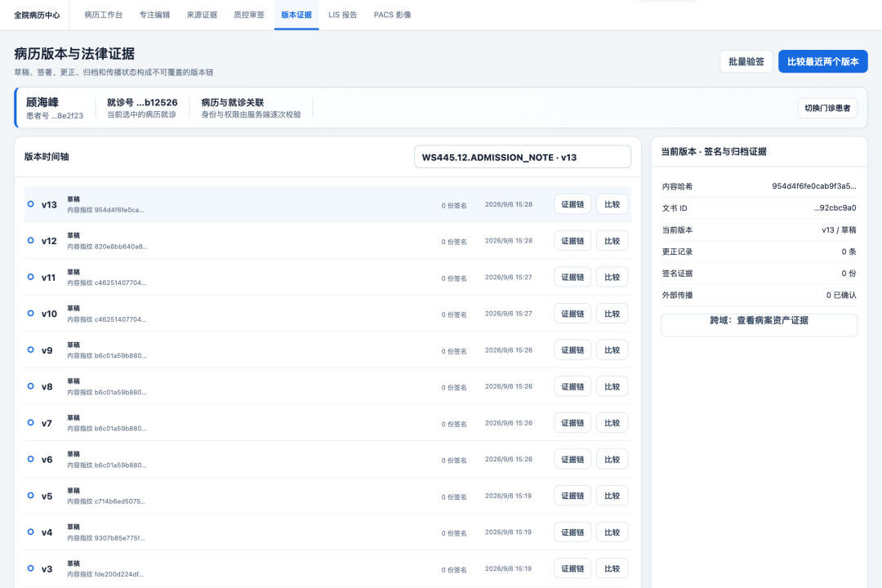
Task: Select the v9 timeline circle marker
Action: 31,350
